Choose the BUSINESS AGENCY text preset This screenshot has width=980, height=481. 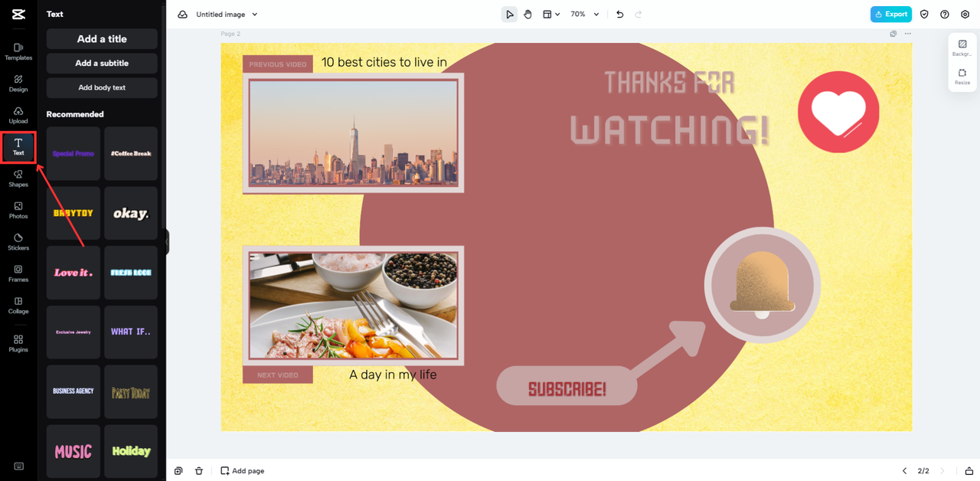[x=73, y=391]
